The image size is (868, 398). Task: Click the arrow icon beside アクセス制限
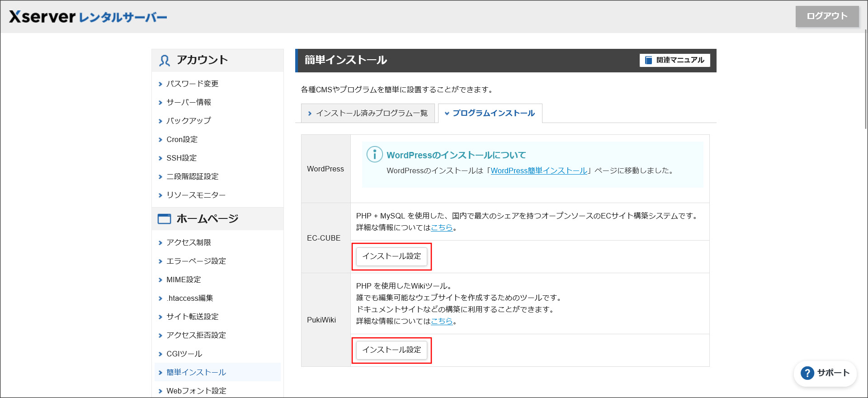point(160,243)
